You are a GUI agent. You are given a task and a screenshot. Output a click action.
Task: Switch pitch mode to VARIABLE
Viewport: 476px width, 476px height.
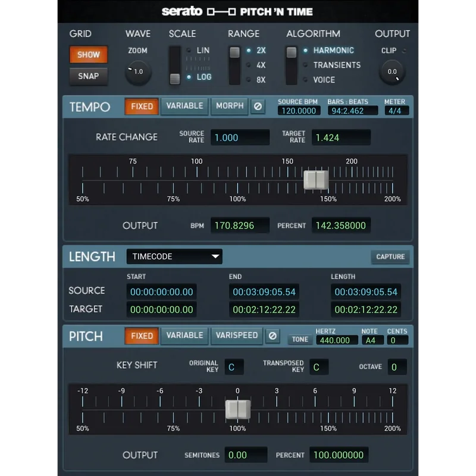pos(184,336)
